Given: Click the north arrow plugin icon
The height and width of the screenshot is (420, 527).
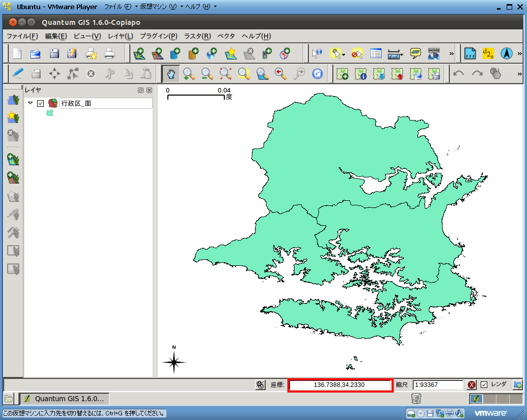Looking at the screenshot, I should click(x=507, y=53).
